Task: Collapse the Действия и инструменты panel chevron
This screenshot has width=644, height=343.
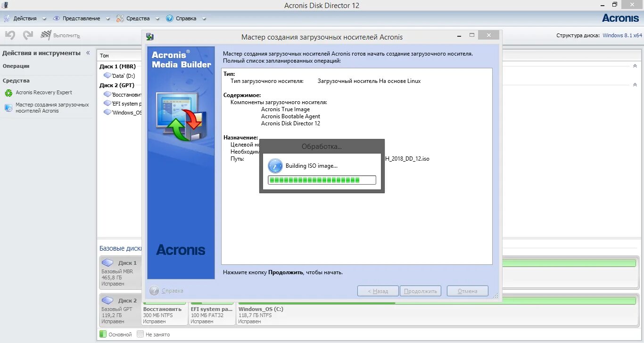Action: click(88, 53)
